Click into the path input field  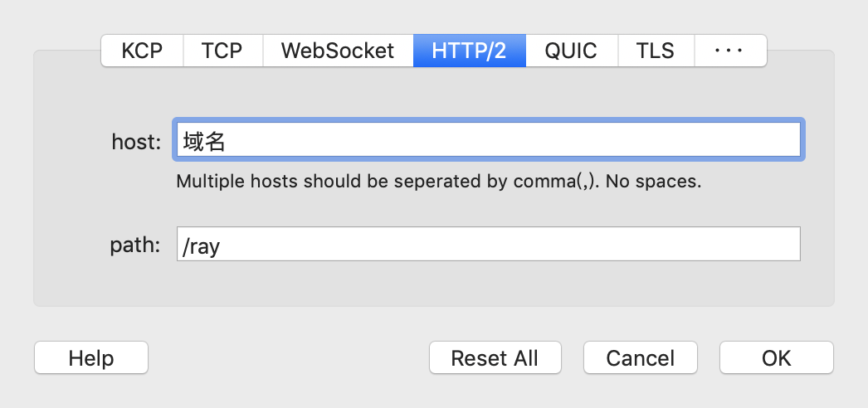[x=488, y=244]
